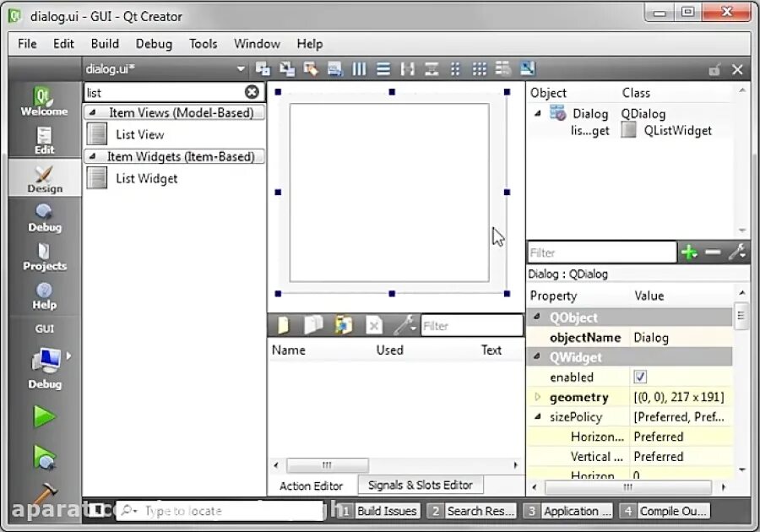Viewport: 760px width, 532px height.
Task: Open the Projects mode
Action: coord(44,257)
